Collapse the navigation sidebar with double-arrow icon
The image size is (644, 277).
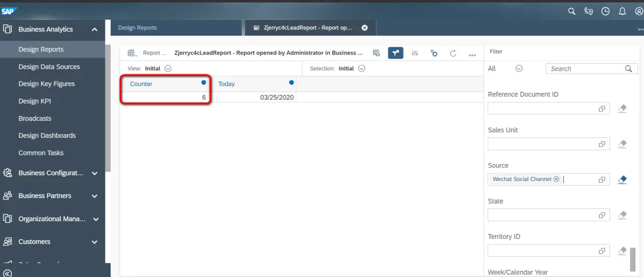tap(7, 273)
